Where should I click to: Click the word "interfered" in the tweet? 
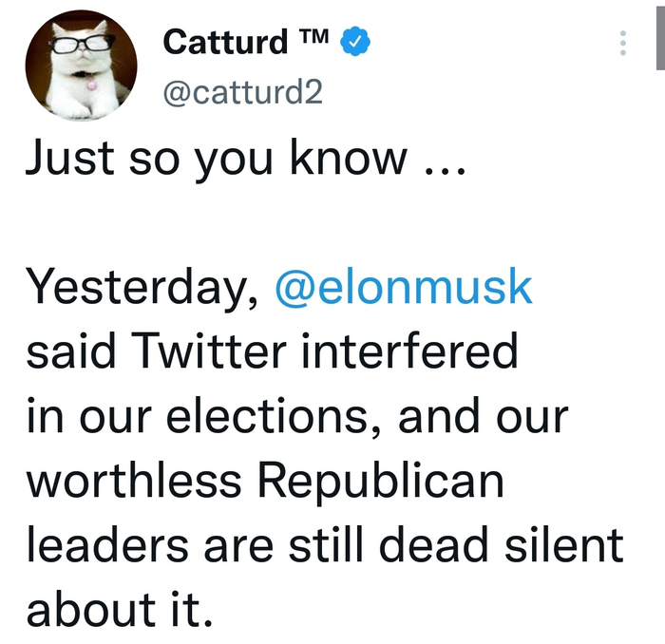(409, 352)
